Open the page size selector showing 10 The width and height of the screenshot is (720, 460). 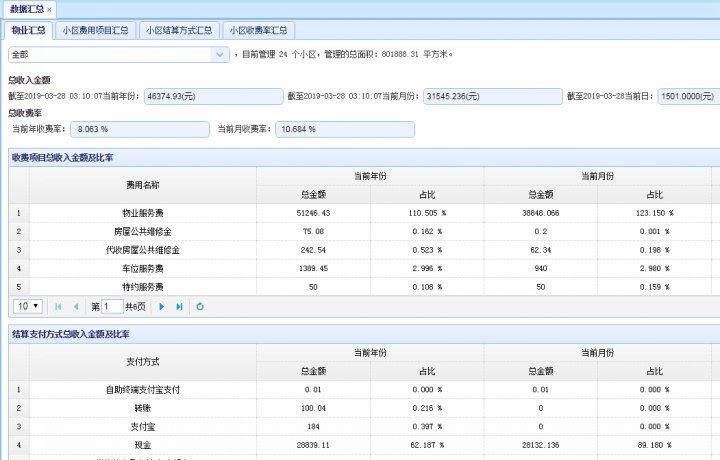point(28,306)
